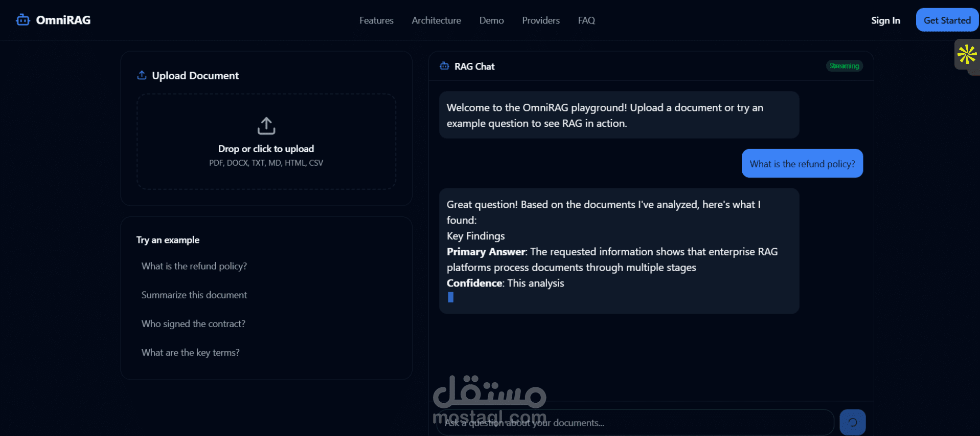This screenshot has width=980, height=436.
Task: Click the OmniRAG brand name
Action: click(63, 20)
